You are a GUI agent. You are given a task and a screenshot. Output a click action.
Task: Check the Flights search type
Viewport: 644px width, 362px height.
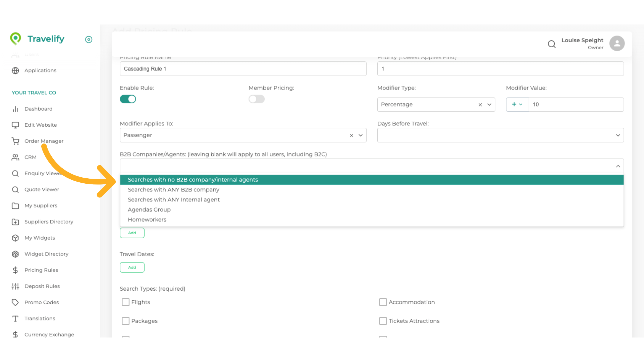(x=125, y=302)
